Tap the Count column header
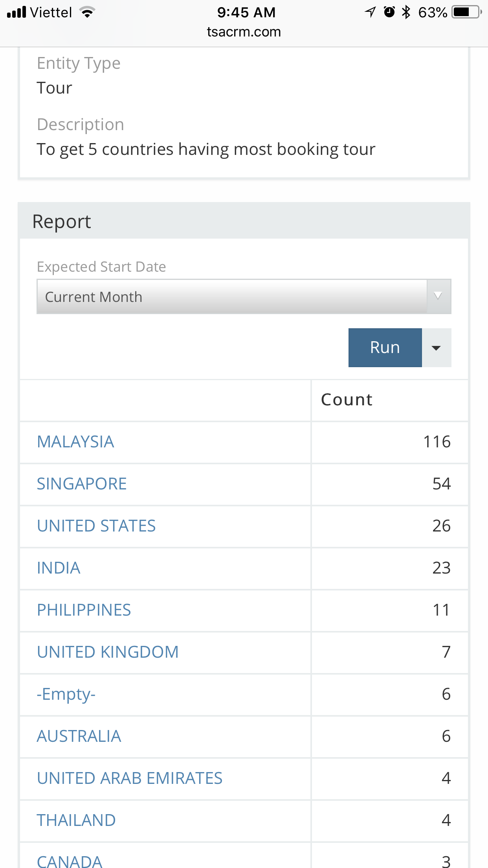The image size is (488, 868). (x=347, y=400)
